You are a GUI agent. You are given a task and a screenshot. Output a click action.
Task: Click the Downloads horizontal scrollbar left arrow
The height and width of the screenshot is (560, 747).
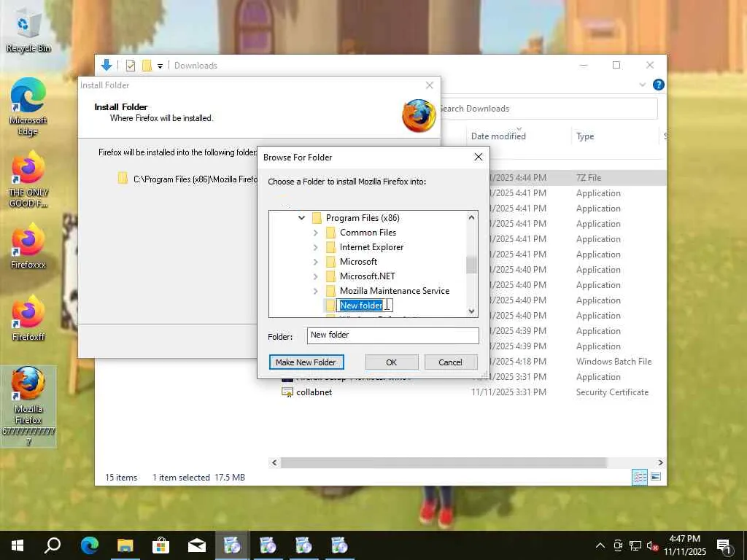pyautogui.click(x=274, y=462)
